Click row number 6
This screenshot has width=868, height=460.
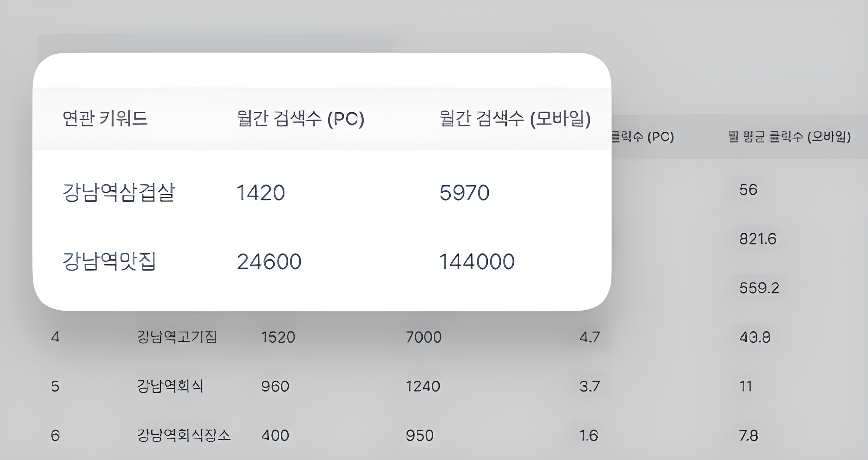(55, 435)
